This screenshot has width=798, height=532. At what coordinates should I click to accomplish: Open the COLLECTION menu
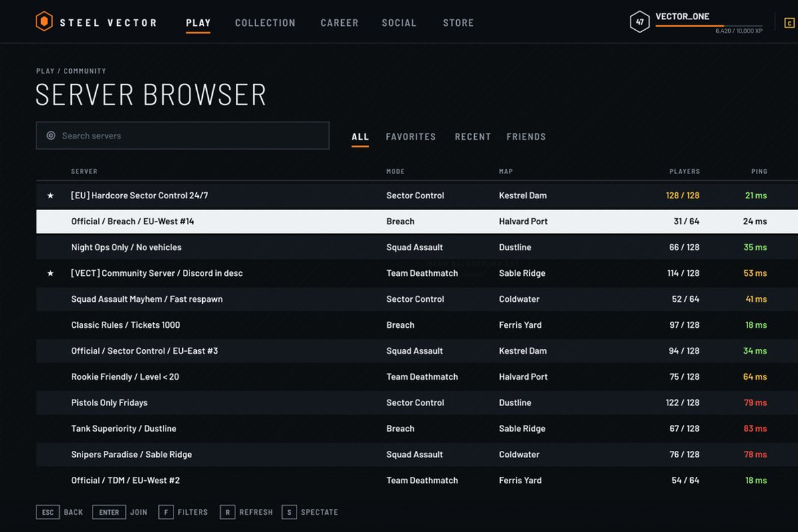[265, 23]
